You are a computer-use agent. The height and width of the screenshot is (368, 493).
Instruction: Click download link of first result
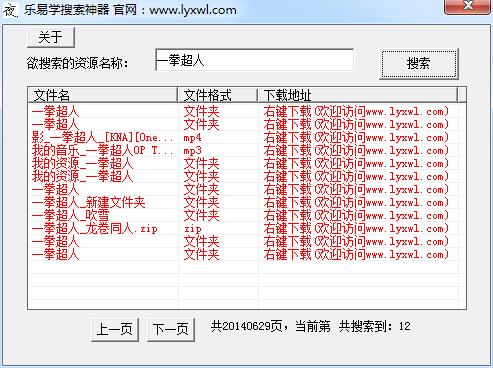(356, 111)
